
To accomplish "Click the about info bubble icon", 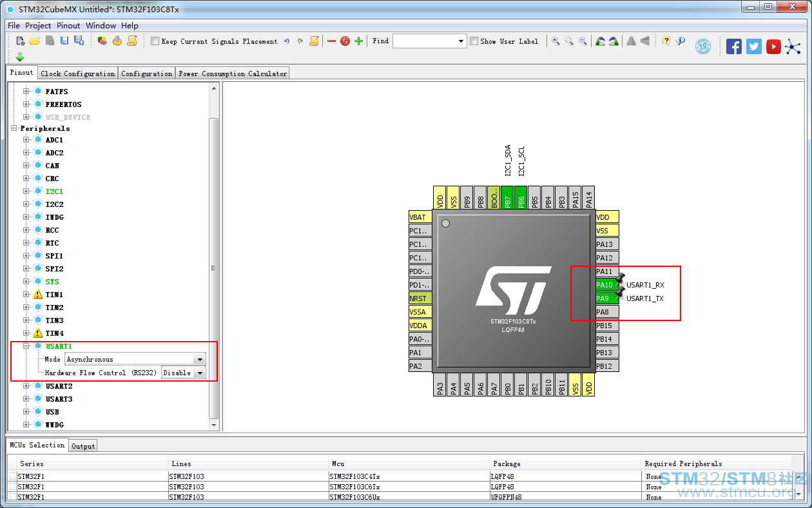I will tap(681, 41).
